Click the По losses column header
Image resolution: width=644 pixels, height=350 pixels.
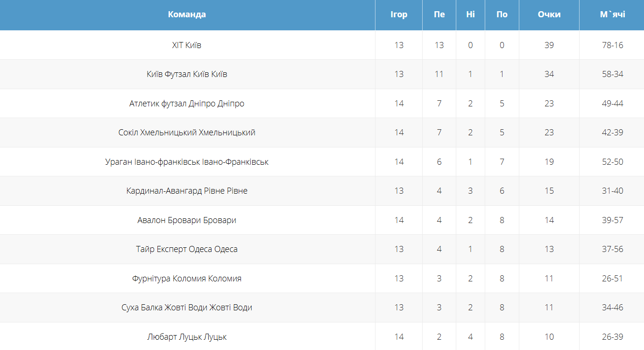502,14
